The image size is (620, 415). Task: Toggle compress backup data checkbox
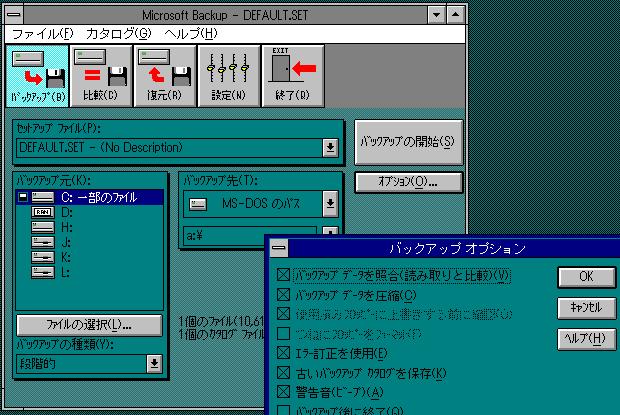[284, 294]
